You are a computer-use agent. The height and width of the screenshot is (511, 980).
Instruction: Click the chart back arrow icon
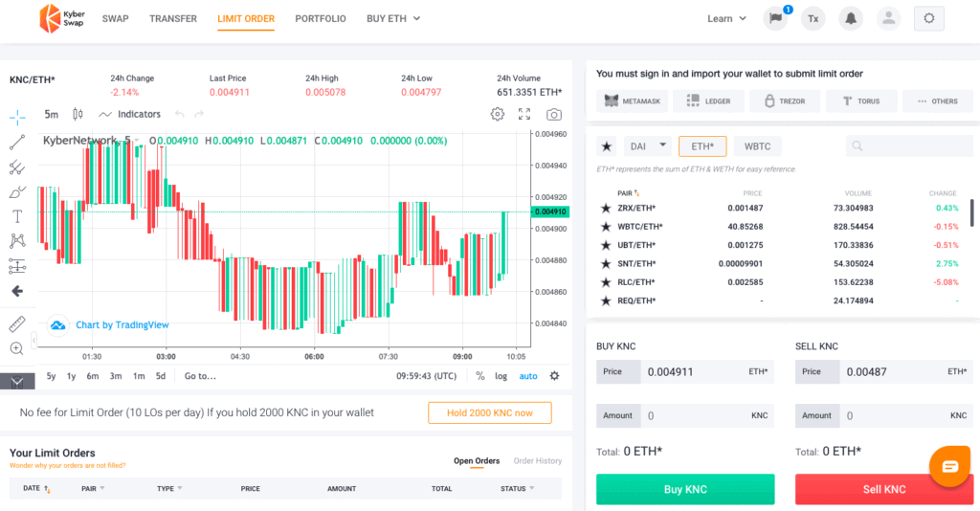17,291
